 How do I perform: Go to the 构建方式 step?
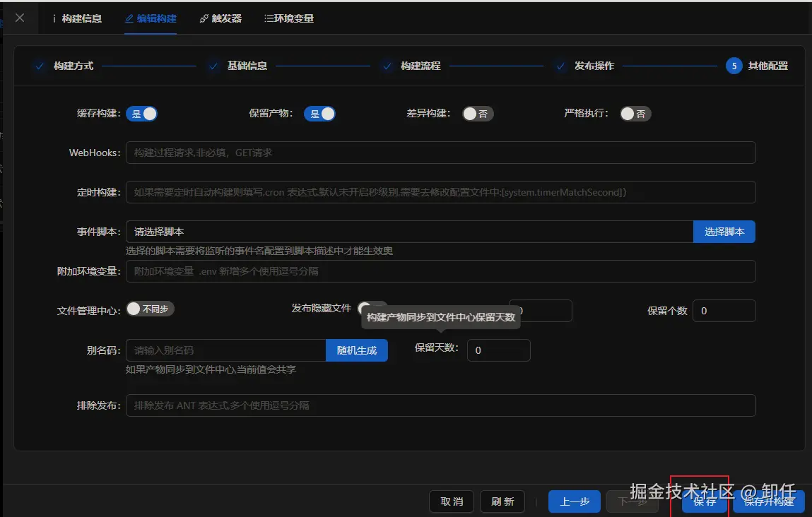[73, 66]
